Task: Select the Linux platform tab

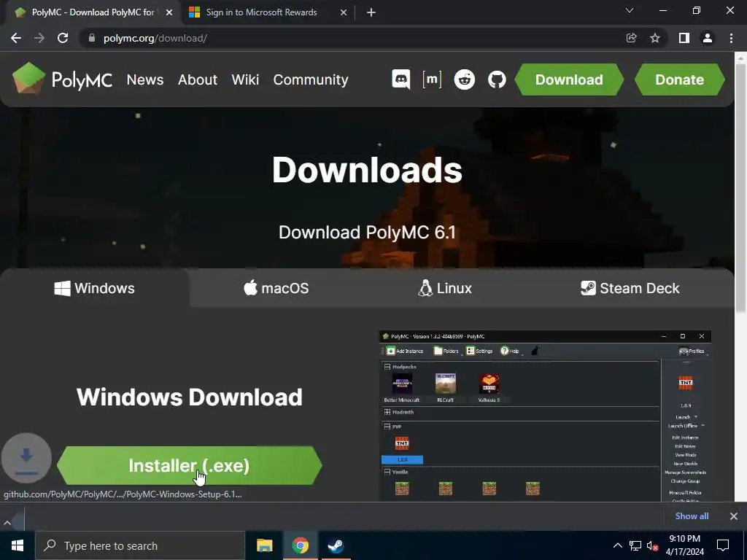Action: tap(445, 288)
